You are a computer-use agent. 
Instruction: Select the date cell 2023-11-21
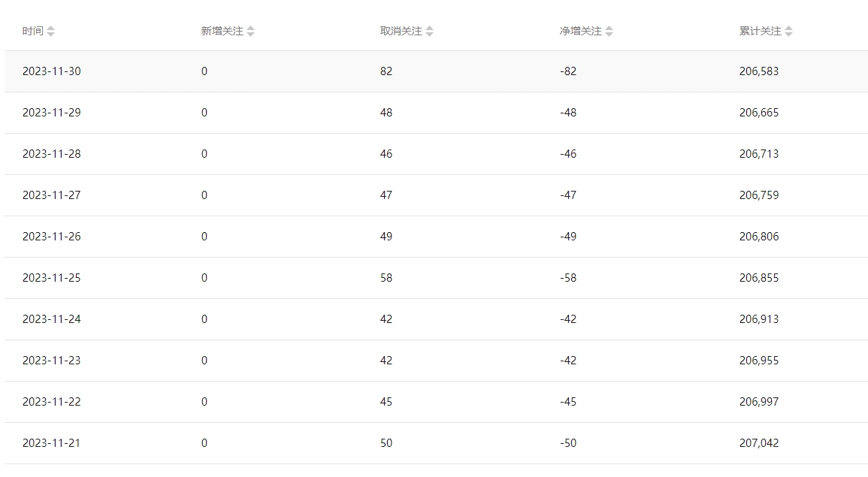(52, 443)
